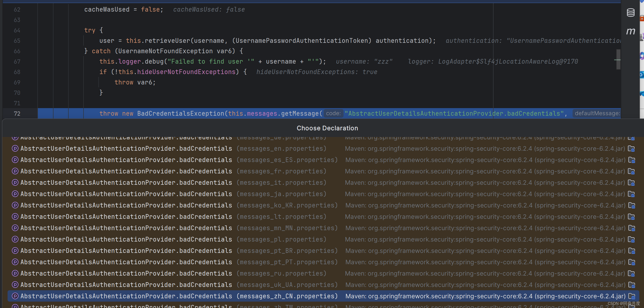Click property icon of messages_zh_CN.properties row
644x308 pixels.
15,296
